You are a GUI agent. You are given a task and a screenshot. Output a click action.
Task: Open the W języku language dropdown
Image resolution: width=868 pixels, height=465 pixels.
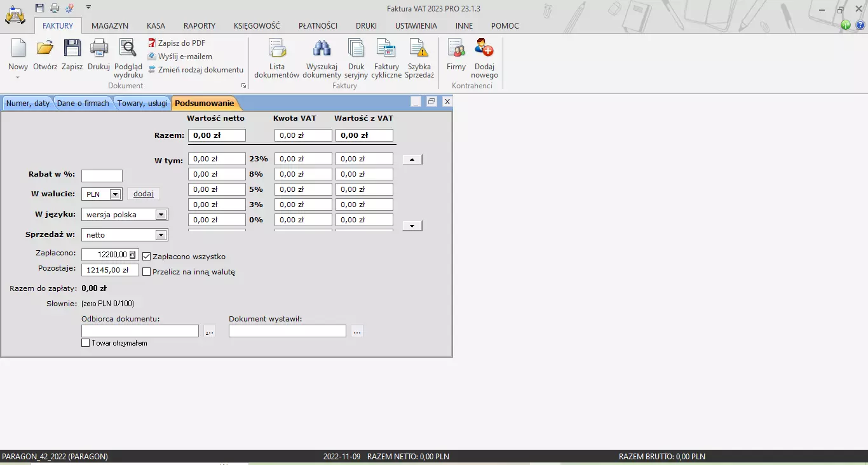click(162, 214)
